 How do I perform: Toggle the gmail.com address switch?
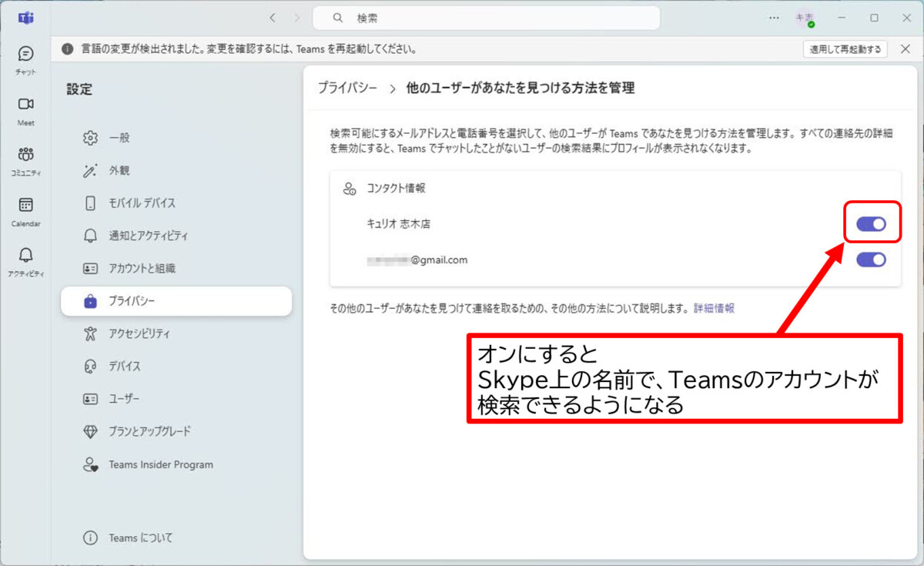coord(871,260)
